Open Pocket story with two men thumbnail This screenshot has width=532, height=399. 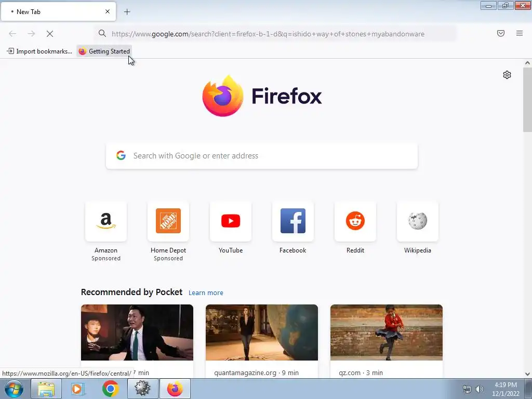137,332
